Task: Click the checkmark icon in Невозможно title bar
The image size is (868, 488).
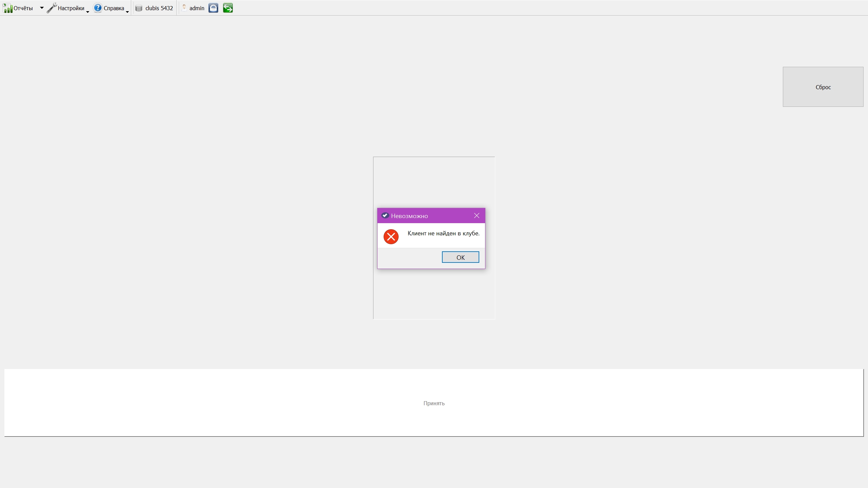Action: tap(385, 216)
